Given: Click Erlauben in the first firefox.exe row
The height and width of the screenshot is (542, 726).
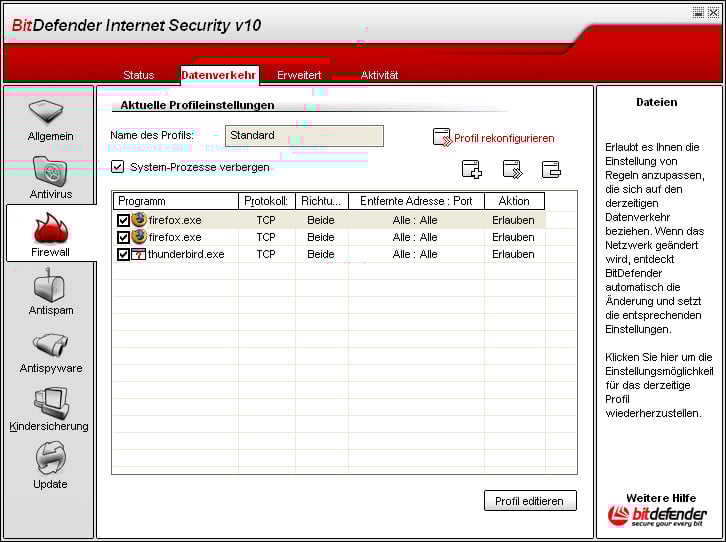Looking at the screenshot, I should tap(513, 220).
